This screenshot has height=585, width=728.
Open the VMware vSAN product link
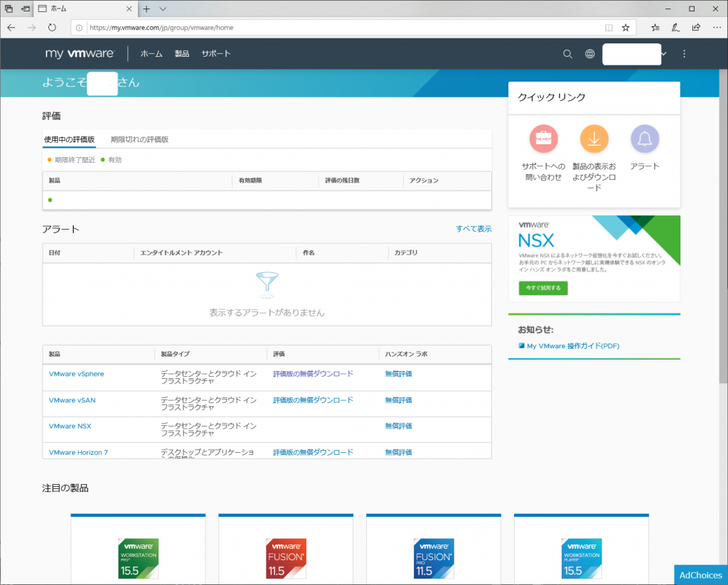(x=72, y=400)
